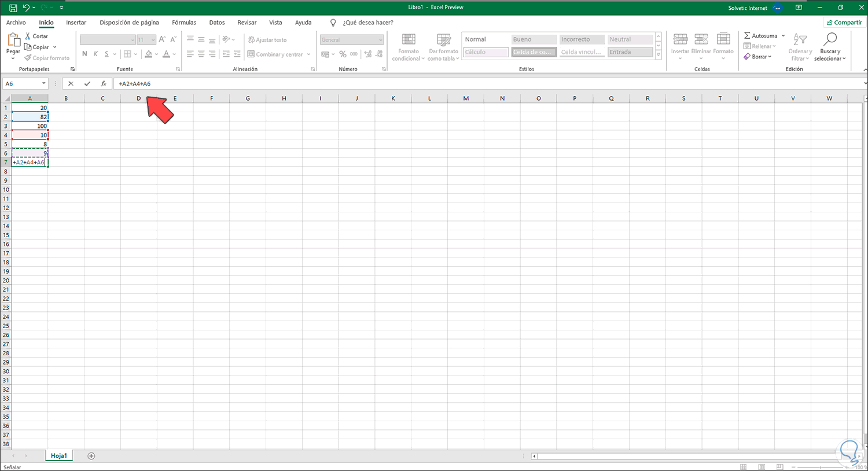Viewport: 868px width, 471px height.
Task: Expand the Borrar dropdown
Action: pos(770,57)
